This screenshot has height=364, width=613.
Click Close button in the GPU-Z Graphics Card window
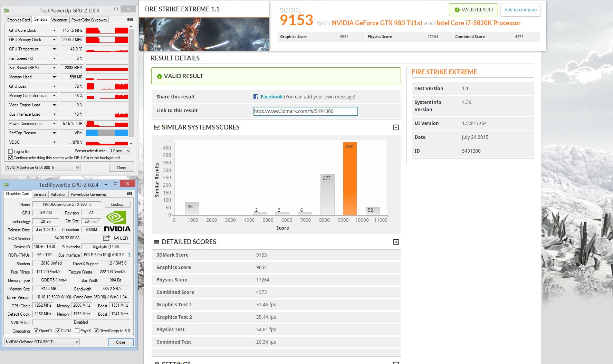pyautogui.click(x=121, y=342)
